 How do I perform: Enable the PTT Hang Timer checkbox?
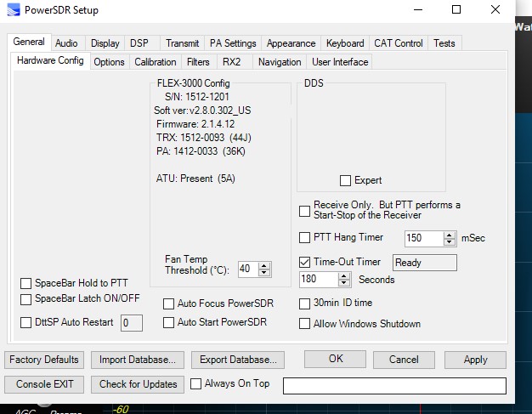305,237
